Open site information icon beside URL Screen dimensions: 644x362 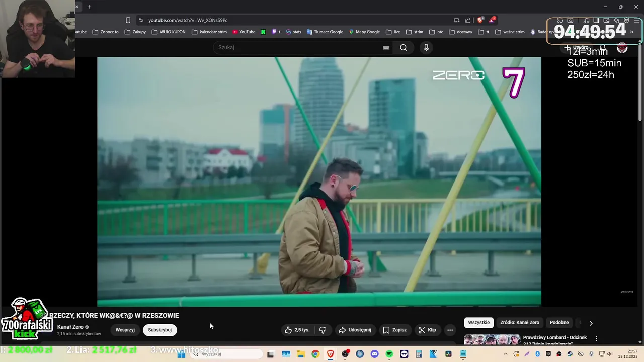coord(141,20)
